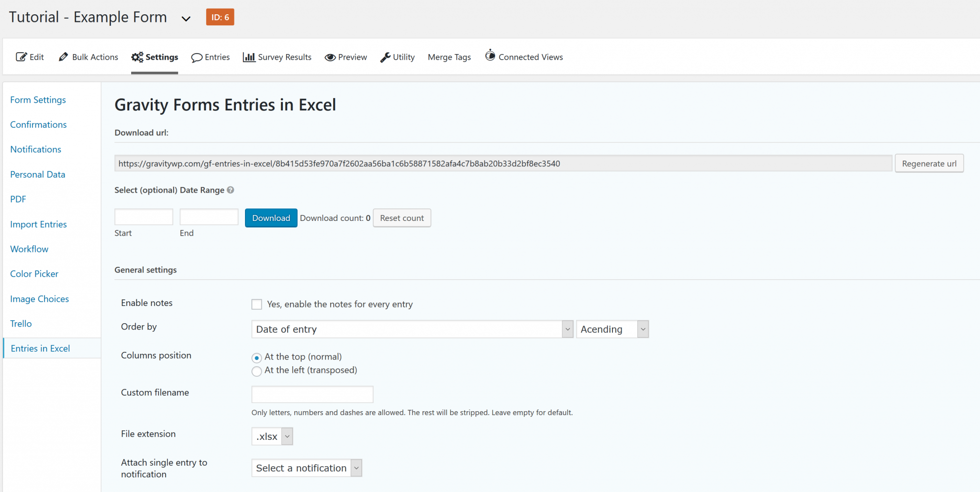Viewport: 980px width, 492px height.
Task: Click the Preview eye icon
Action: pyautogui.click(x=330, y=57)
